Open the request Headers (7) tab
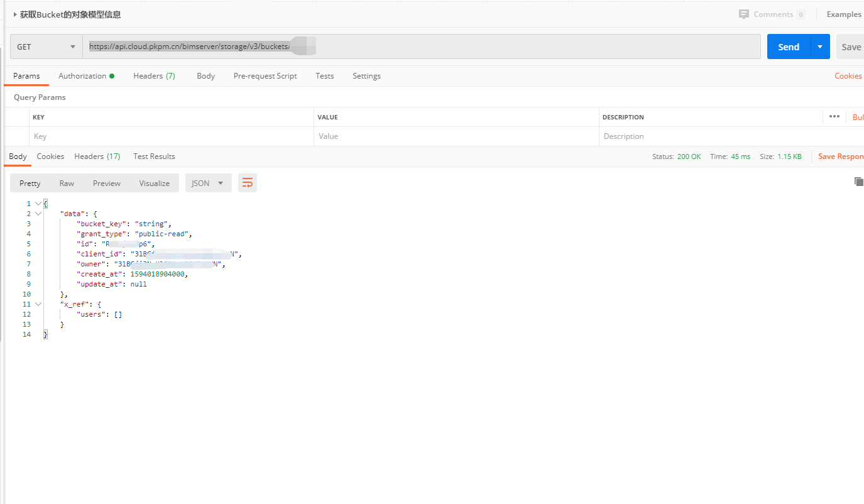Image resolution: width=864 pixels, height=504 pixels. 154,76
